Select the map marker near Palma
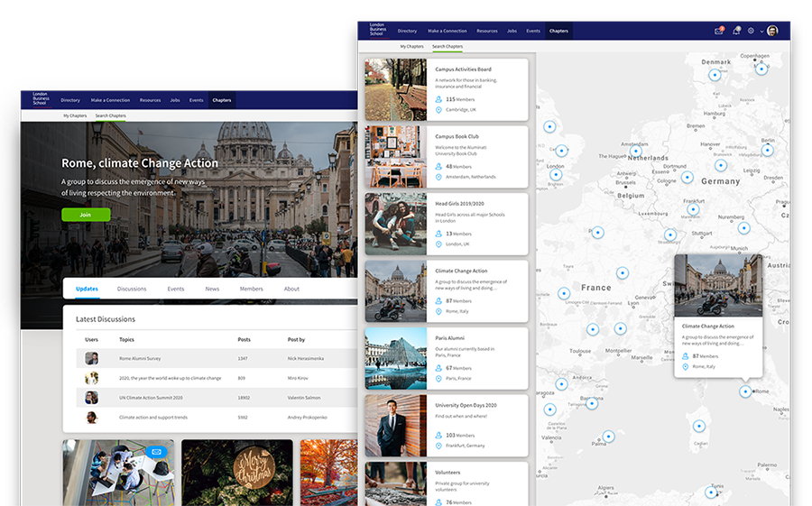The image size is (812, 506). 609,437
